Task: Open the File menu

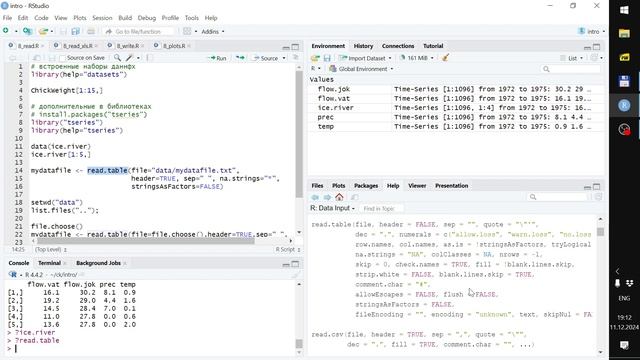Action: pyautogui.click(x=7, y=18)
